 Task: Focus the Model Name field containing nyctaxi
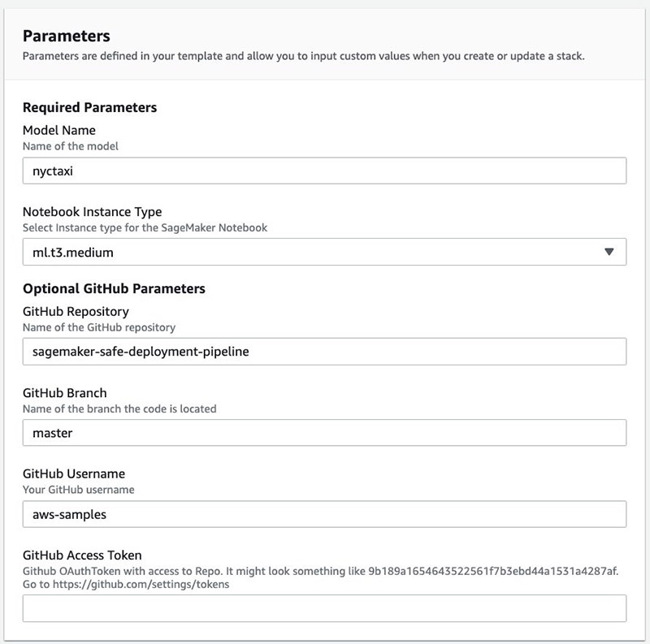324,171
